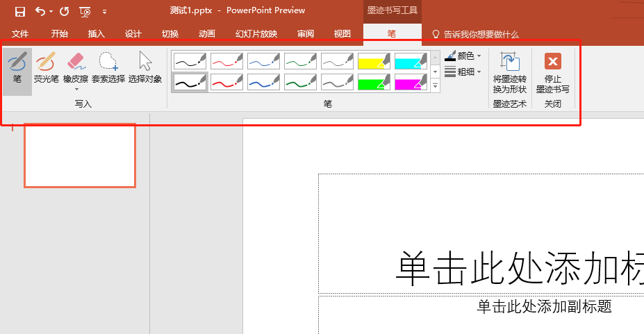The height and width of the screenshot is (334, 644).
Task: Click 停止墨迹书写 close button
Action: point(553,73)
